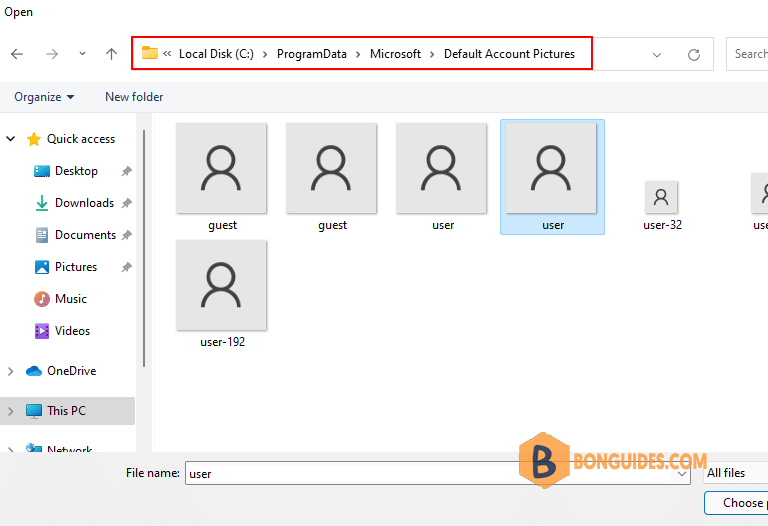
Task: Click the This PC monitor icon
Action: click(x=34, y=411)
